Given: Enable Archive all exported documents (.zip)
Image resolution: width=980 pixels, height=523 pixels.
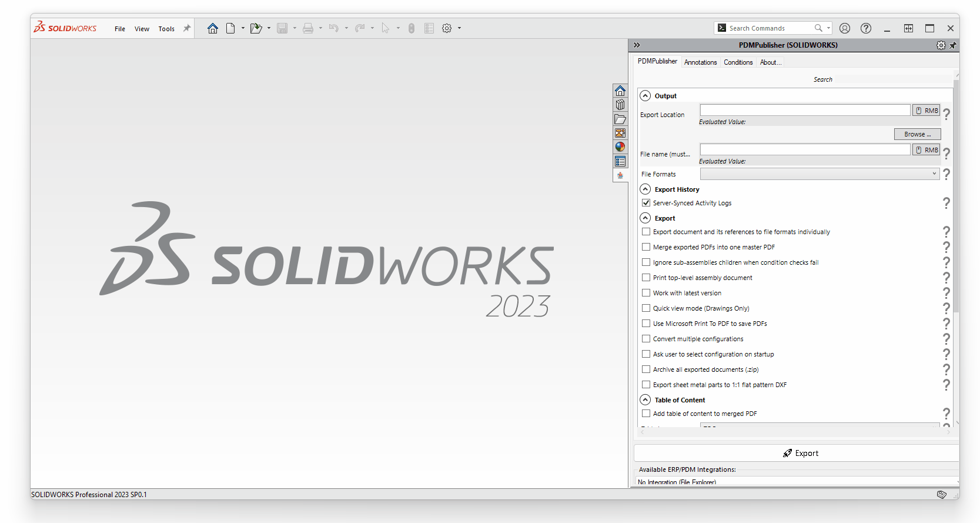Looking at the screenshot, I should pyautogui.click(x=646, y=369).
